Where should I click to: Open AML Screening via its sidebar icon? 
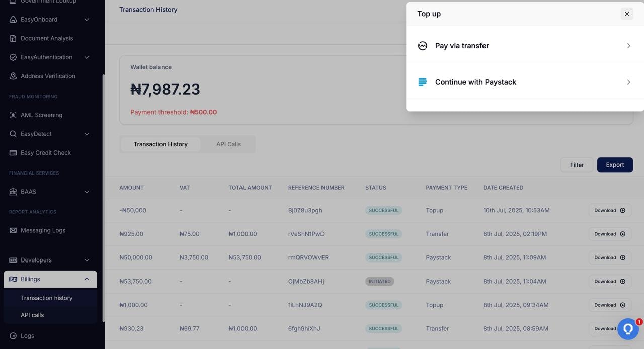13,115
